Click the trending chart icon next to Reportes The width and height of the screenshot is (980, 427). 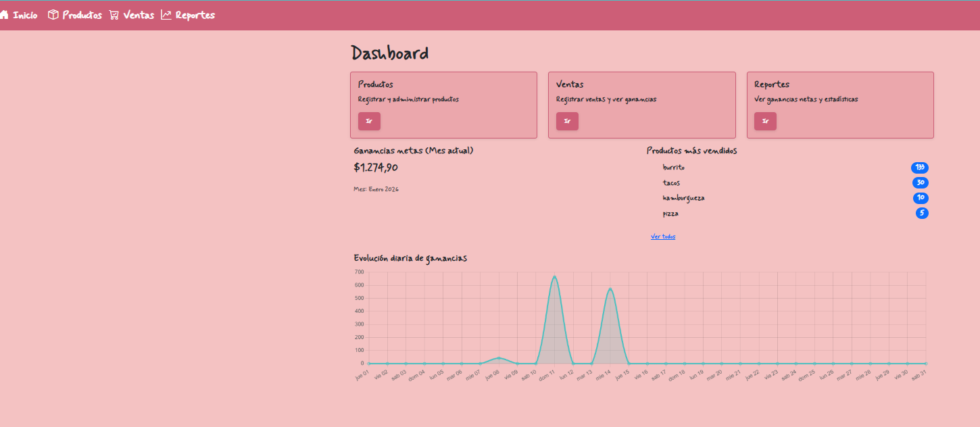166,14
